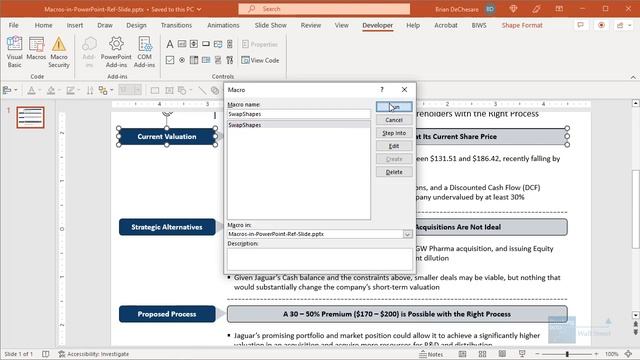Image resolution: width=640 pixels, height=360 pixels.
Task: Insert a Toggle Button control
Action: [x=218, y=60]
